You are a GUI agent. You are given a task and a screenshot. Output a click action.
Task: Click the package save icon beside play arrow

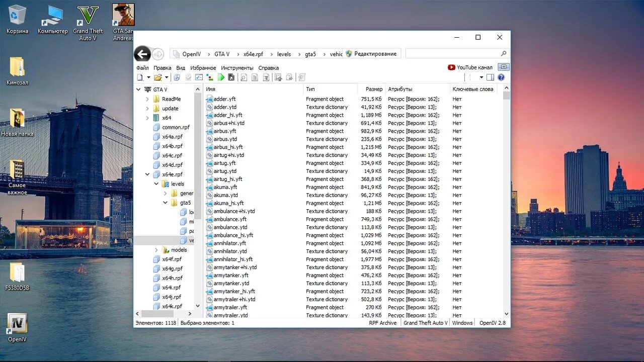[x=231, y=77]
